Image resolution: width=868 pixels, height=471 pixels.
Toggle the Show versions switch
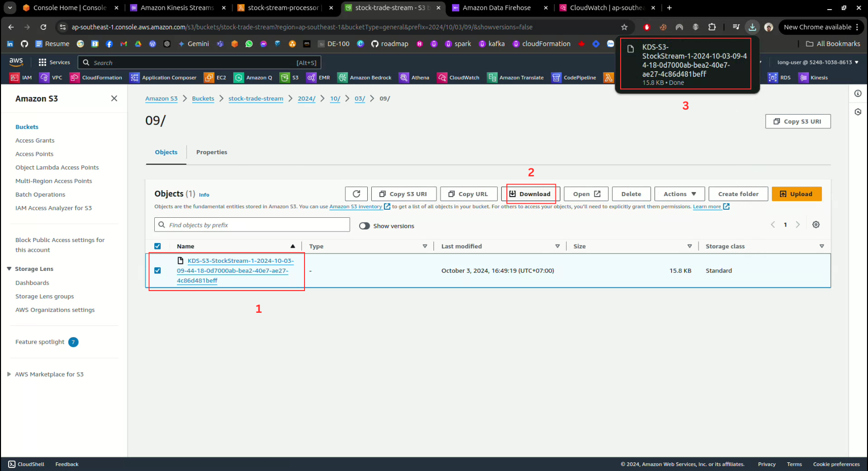(x=364, y=226)
